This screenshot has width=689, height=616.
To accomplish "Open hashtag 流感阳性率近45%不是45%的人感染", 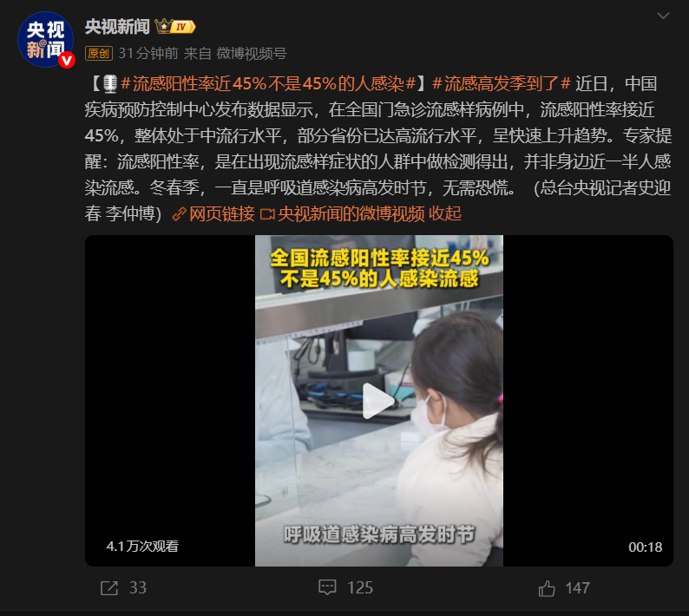I will tap(268, 83).
